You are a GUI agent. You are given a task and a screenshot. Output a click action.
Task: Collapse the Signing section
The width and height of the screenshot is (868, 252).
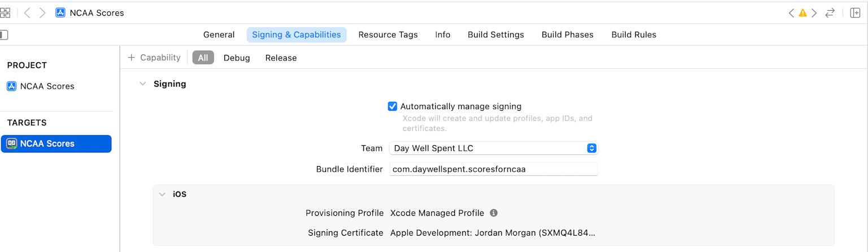(x=143, y=84)
